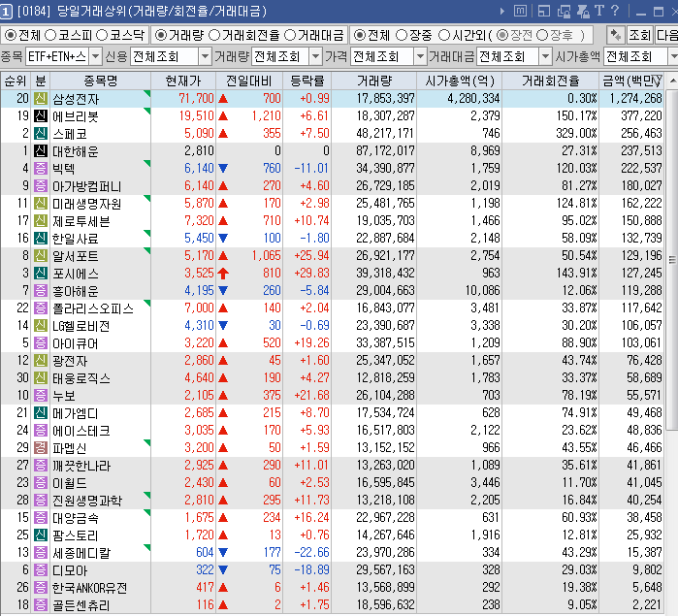Select the 전체 session radio beside 장중
The width and height of the screenshot is (678, 616).
point(359,35)
